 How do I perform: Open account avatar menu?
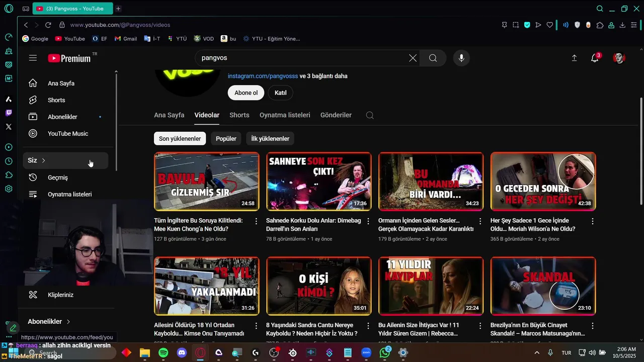[619, 58]
